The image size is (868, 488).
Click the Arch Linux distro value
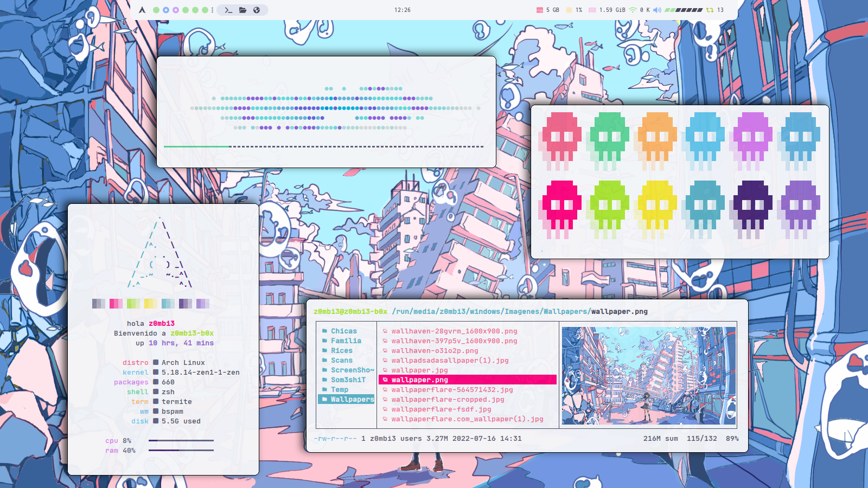[x=183, y=362]
